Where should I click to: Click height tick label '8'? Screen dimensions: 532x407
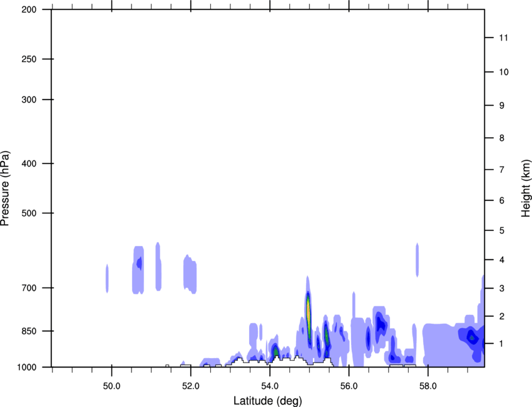[502, 138]
